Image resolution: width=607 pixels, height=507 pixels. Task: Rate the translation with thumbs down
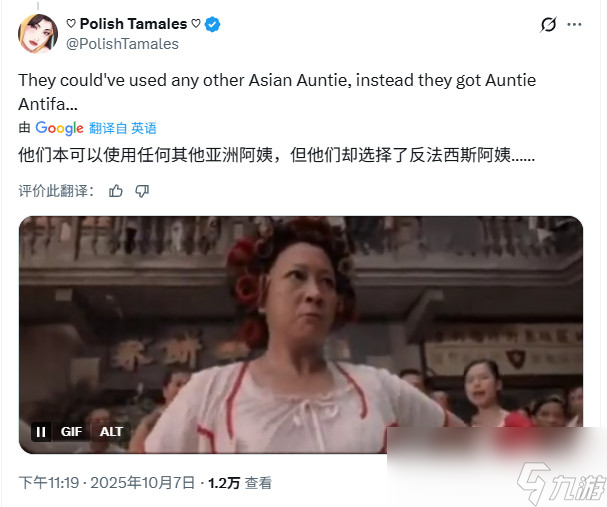pyautogui.click(x=142, y=191)
